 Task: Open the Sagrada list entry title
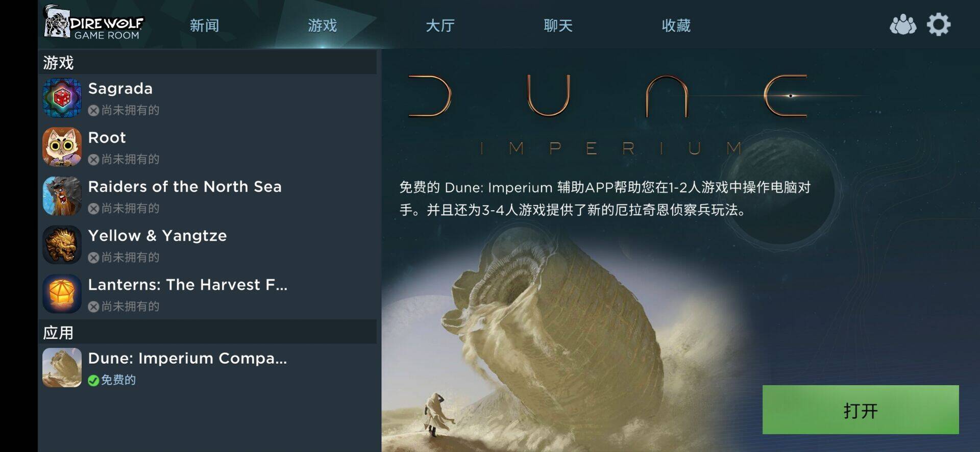(x=120, y=89)
